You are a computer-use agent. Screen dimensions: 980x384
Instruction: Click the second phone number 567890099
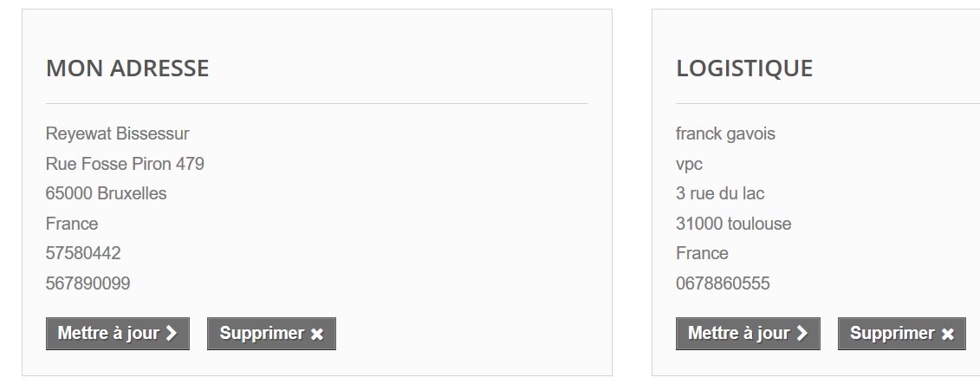tap(88, 283)
